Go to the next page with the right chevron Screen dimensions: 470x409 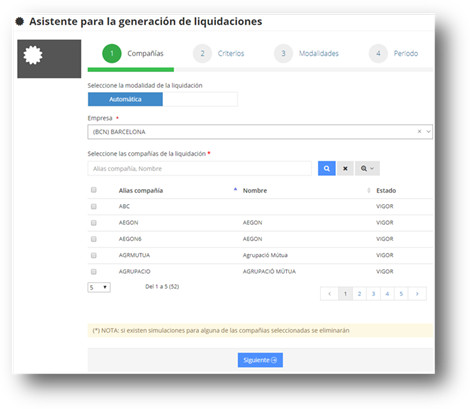tap(417, 294)
